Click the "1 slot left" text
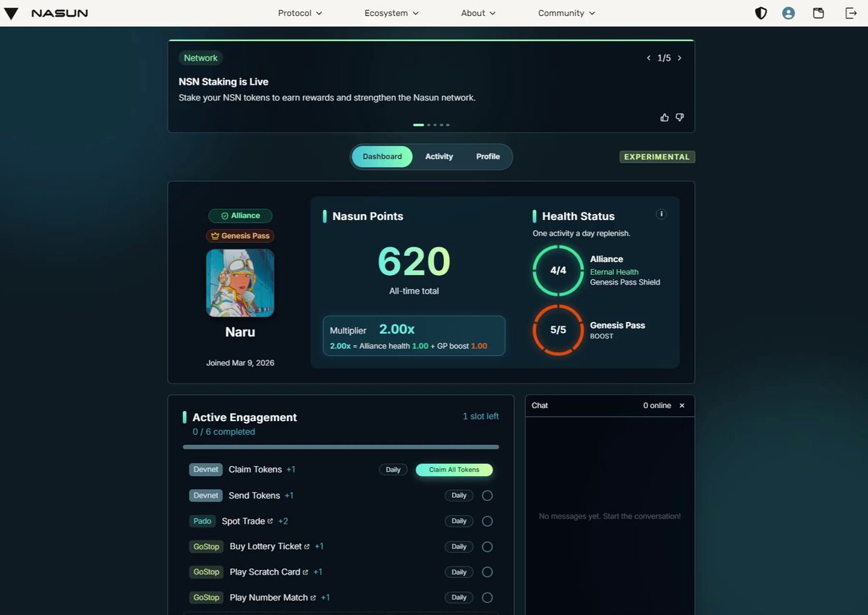 coord(481,416)
